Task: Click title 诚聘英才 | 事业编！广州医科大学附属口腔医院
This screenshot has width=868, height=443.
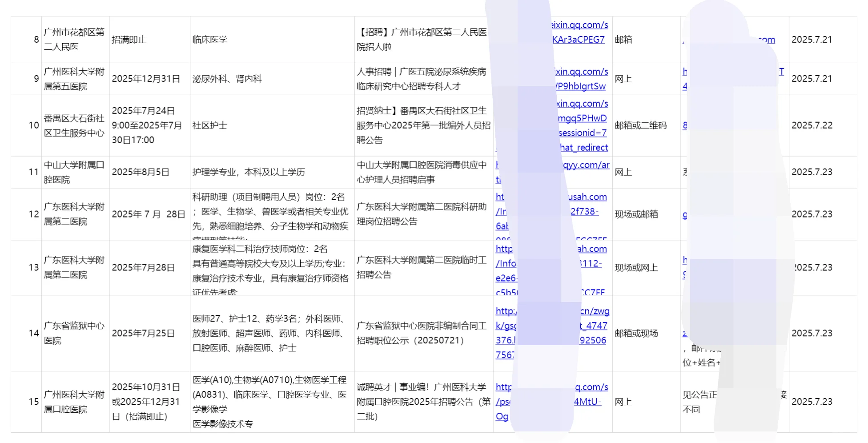Action: coord(423,402)
